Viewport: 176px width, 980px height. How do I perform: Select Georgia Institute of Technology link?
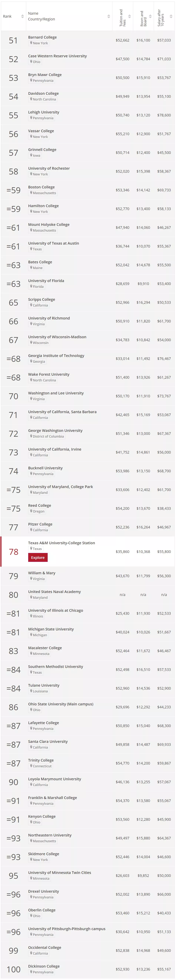(x=56, y=355)
